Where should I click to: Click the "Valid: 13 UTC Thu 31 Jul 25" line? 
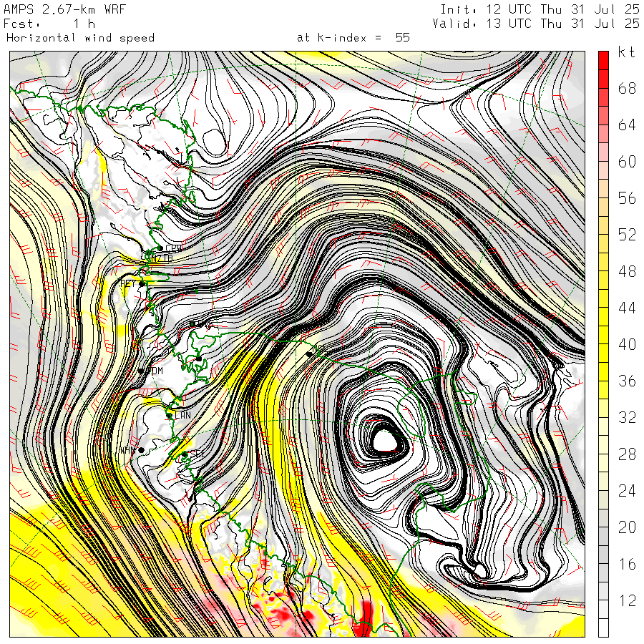536,24
